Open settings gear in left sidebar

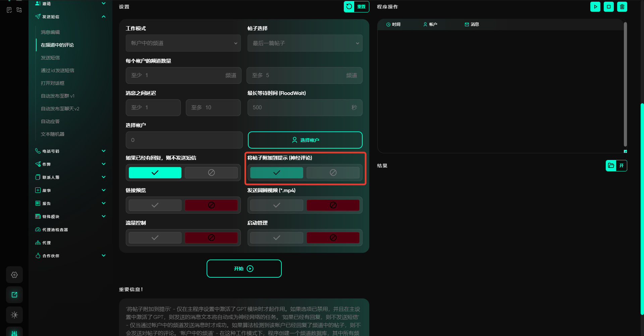tap(14, 275)
